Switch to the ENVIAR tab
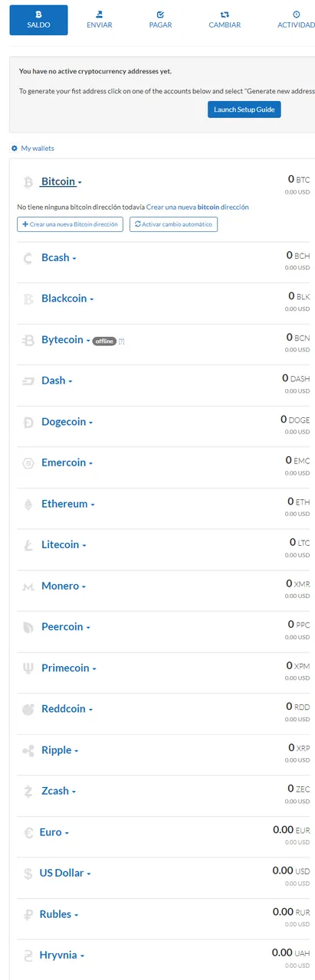 point(100,20)
